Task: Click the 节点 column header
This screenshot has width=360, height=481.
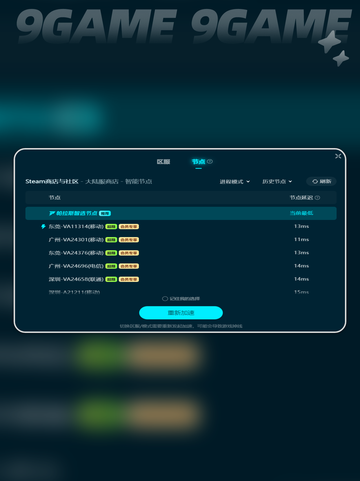Action: 55,198
